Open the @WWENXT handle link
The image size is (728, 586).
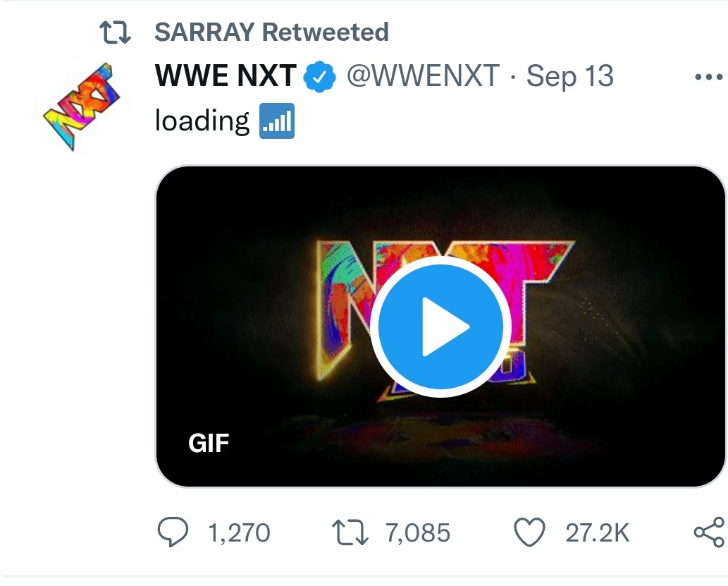coord(423,76)
